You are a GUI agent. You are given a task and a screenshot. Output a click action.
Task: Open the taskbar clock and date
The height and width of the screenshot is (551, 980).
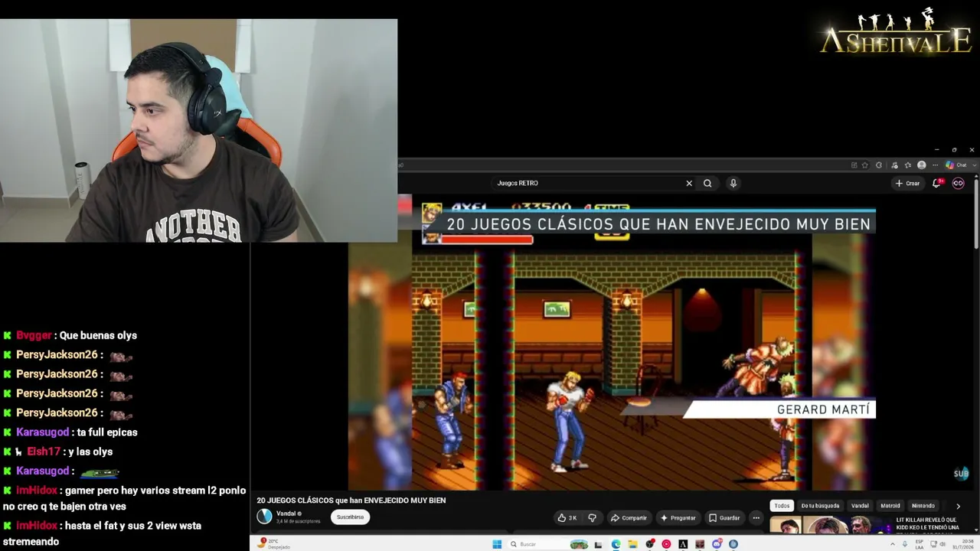click(x=963, y=544)
